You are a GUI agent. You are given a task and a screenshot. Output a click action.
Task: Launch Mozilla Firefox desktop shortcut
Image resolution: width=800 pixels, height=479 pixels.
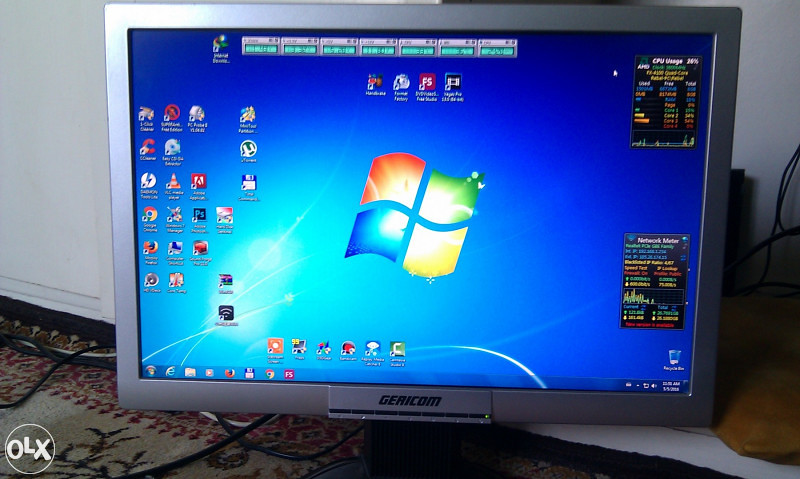tap(151, 252)
